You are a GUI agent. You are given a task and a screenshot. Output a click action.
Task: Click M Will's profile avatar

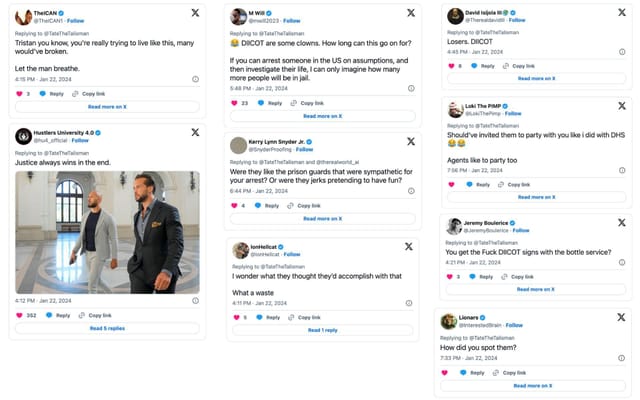click(238, 16)
